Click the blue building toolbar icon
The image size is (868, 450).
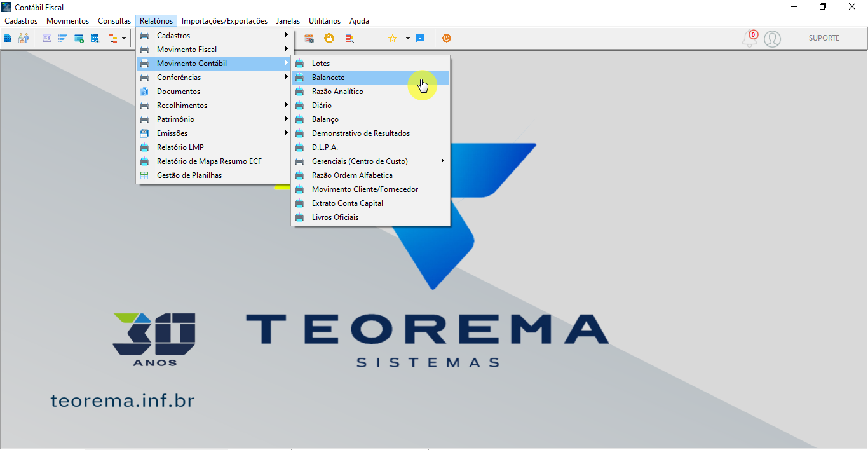pyautogui.click(x=8, y=38)
